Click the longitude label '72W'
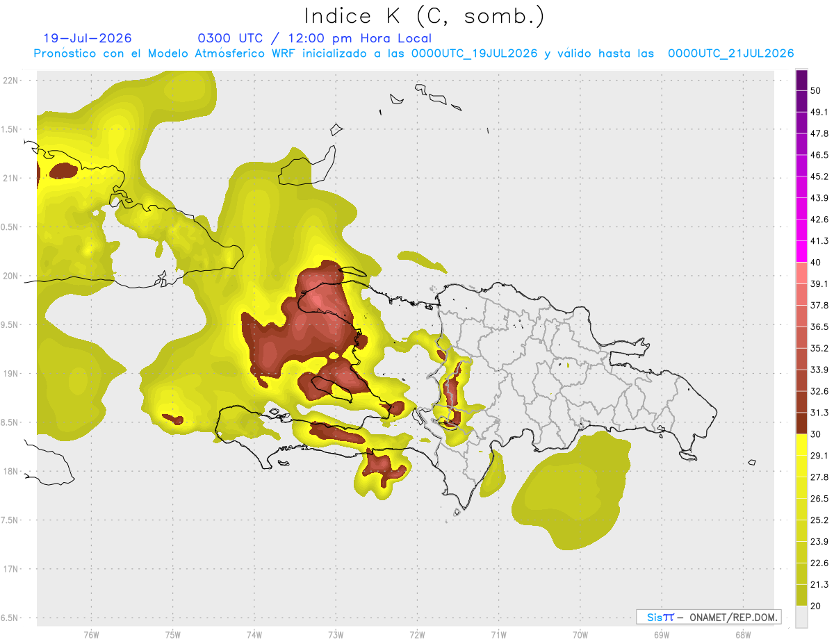Screen dimensions: 834x644 tap(417, 635)
